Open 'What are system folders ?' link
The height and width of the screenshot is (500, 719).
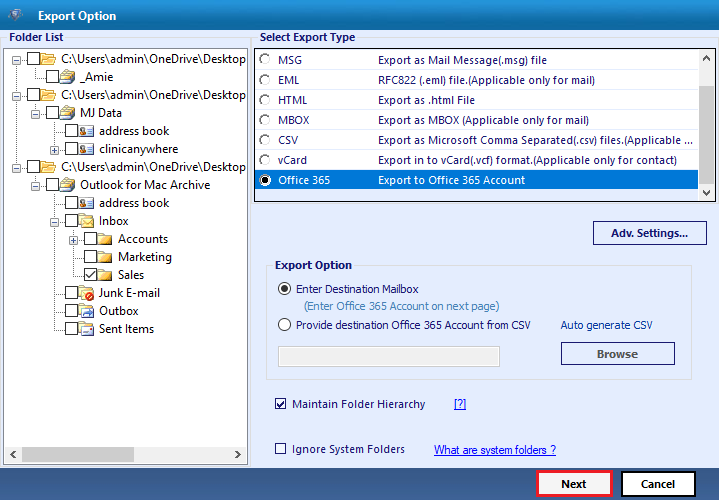[x=495, y=450]
